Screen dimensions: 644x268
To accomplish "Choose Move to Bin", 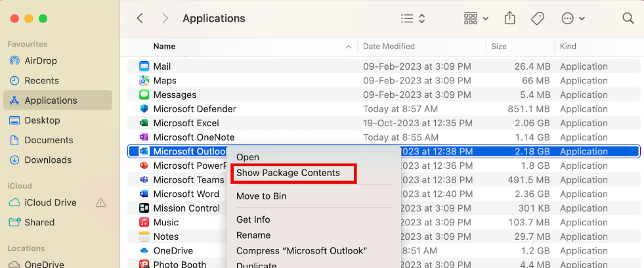I will click(x=261, y=196).
